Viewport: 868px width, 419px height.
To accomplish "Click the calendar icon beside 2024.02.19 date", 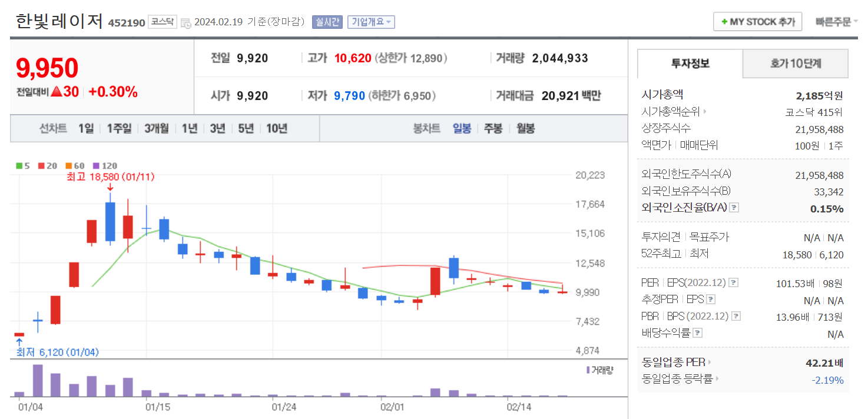I will [186, 23].
